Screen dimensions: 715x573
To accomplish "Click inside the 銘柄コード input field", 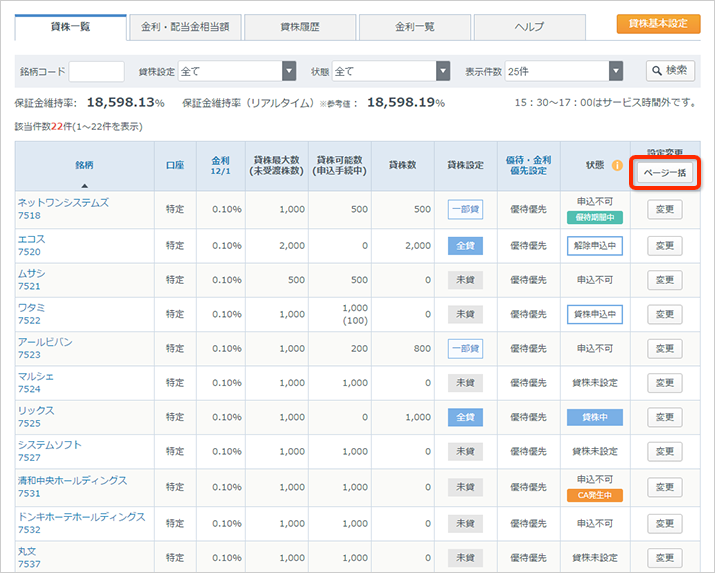I will (x=97, y=72).
